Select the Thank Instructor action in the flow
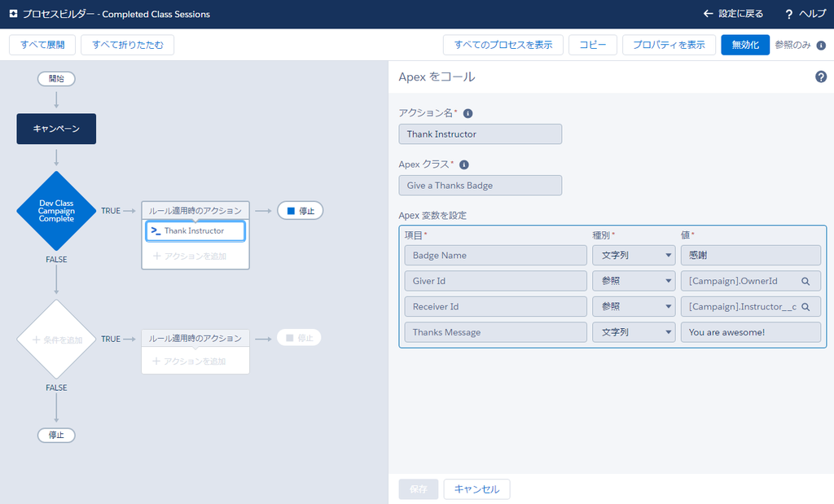 195,230
